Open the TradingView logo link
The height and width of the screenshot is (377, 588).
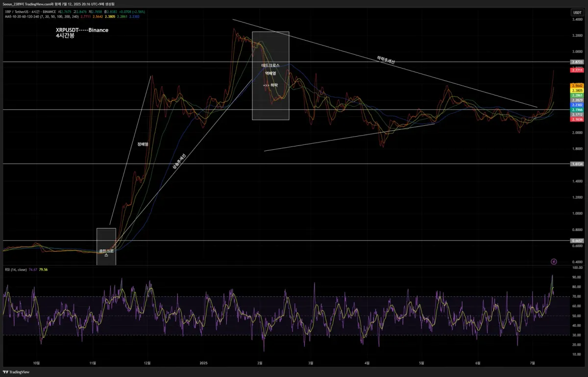(x=16, y=372)
